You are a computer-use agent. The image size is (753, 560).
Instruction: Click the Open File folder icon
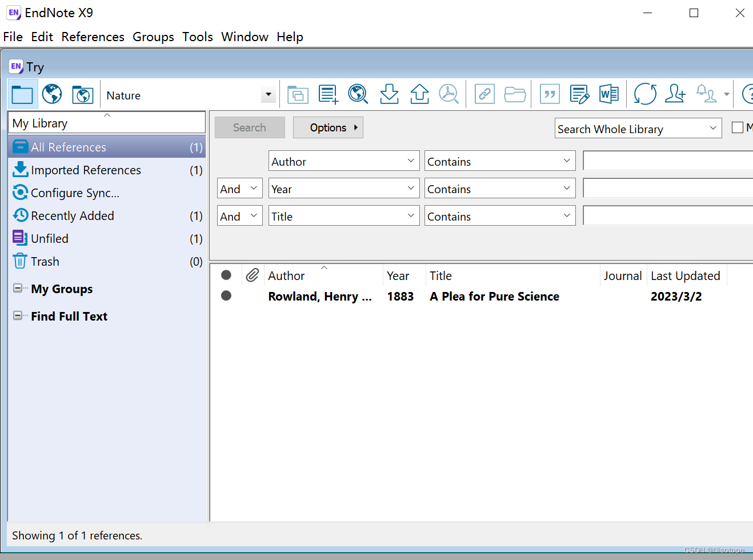pyautogui.click(x=515, y=94)
